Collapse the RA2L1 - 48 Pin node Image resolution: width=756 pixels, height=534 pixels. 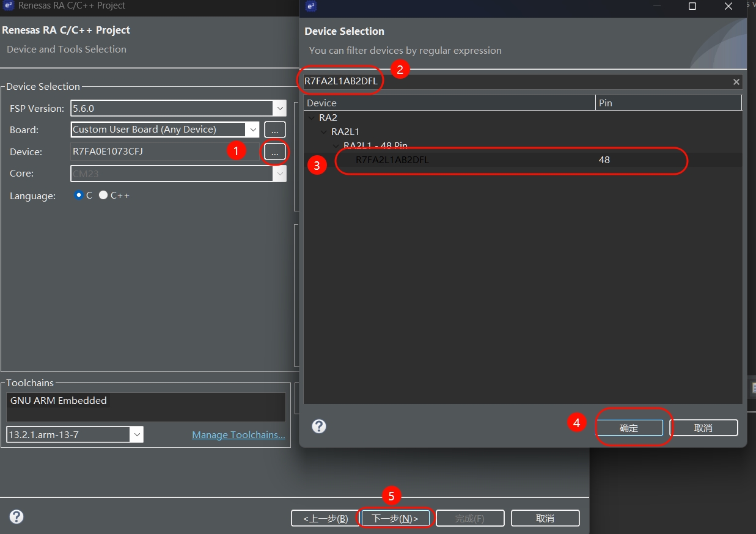coord(336,146)
